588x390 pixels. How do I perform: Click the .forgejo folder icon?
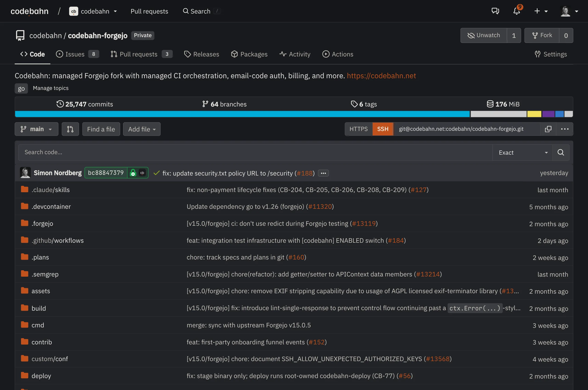point(25,223)
